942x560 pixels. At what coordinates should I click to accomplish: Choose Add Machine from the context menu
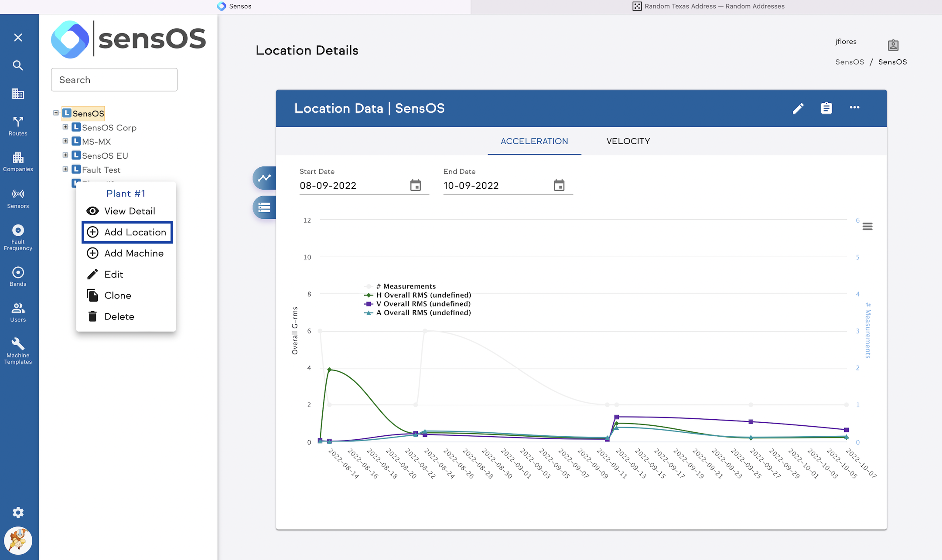coord(126,253)
